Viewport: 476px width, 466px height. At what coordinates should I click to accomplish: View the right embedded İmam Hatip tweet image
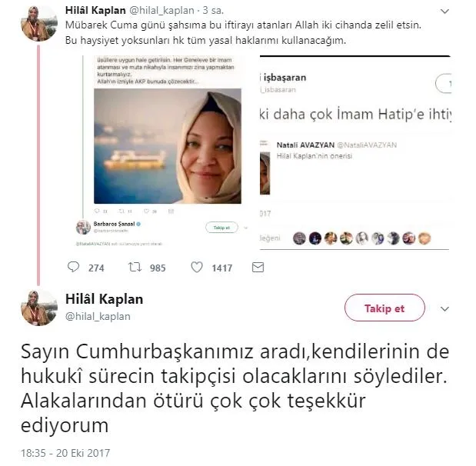[355, 153]
